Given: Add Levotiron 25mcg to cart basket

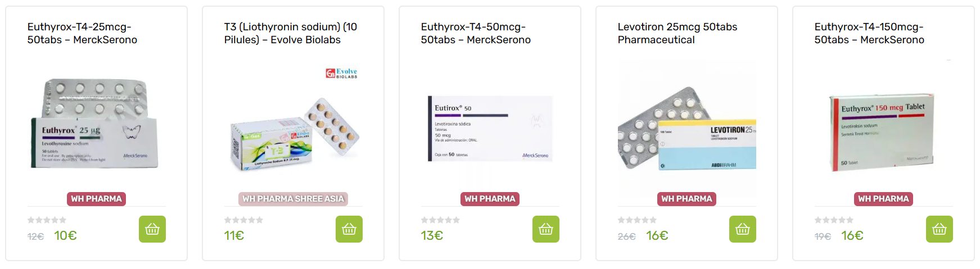Looking at the screenshot, I should point(742,229).
